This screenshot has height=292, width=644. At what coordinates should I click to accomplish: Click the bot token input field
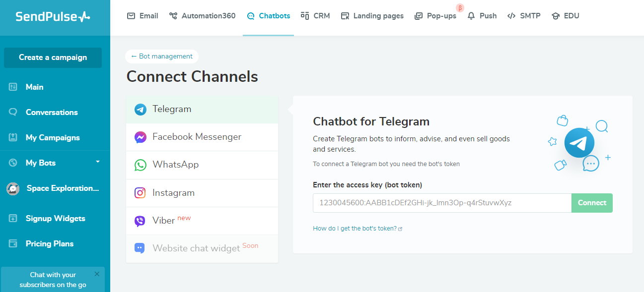point(442,203)
